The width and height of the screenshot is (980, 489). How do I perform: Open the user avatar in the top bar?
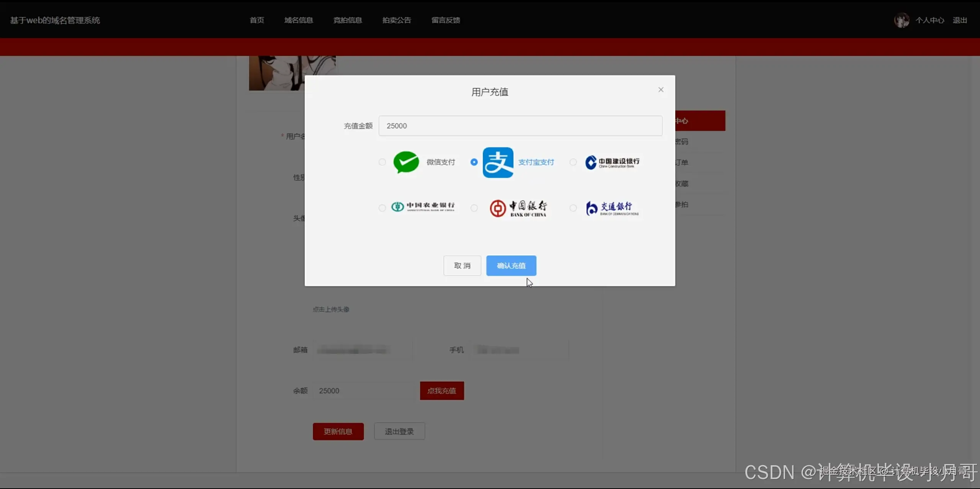coord(902,20)
